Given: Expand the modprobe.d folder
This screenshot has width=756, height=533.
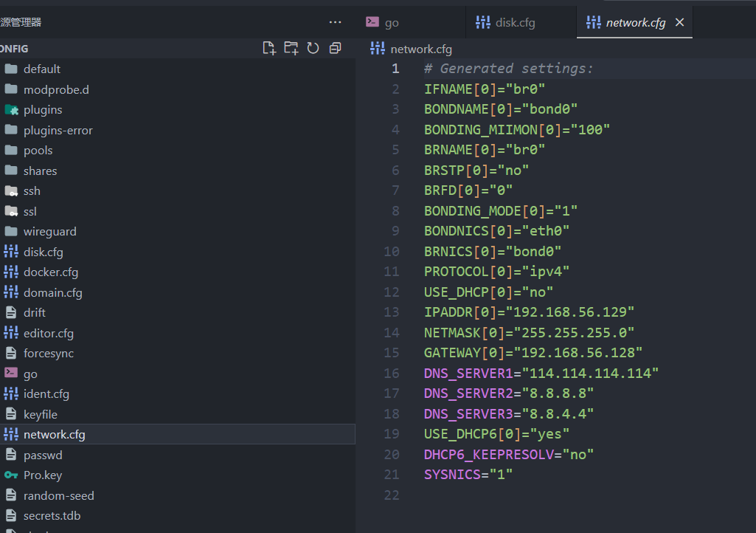Looking at the screenshot, I should point(178,89).
